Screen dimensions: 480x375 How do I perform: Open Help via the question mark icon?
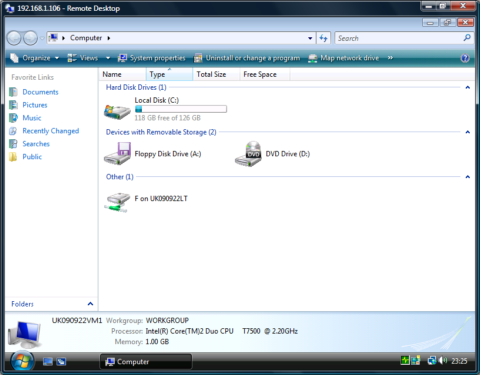[x=465, y=58]
